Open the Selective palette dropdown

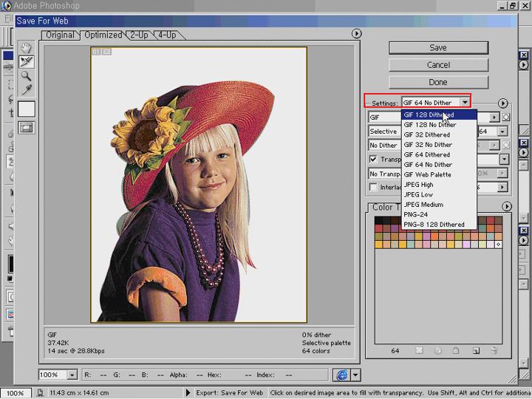(x=385, y=132)
